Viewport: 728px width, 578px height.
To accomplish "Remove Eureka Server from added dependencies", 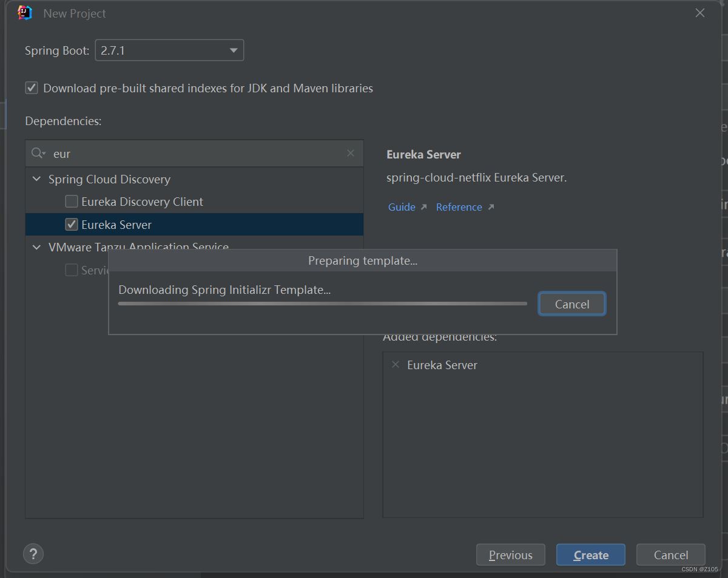I will 396,364.
